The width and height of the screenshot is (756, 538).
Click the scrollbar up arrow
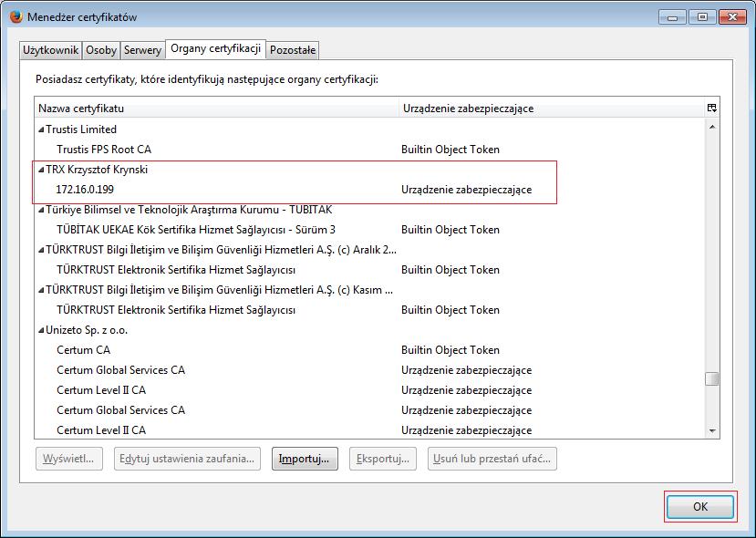pyautogui.click(x=712, y=127)
